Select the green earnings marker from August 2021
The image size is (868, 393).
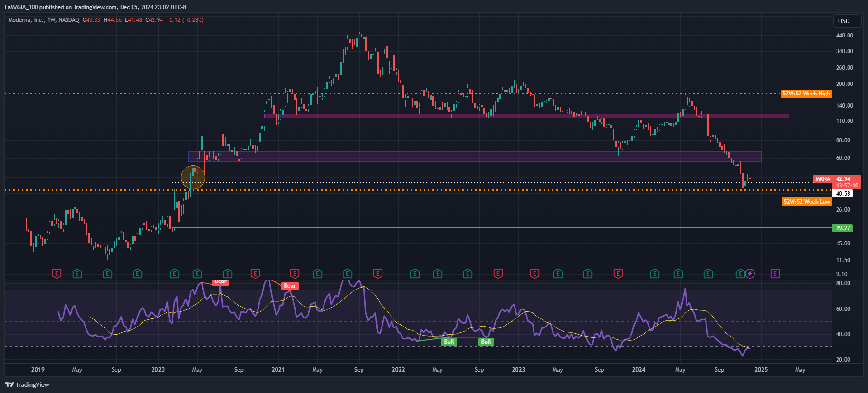pyautogui.click(x=347, y=273)
